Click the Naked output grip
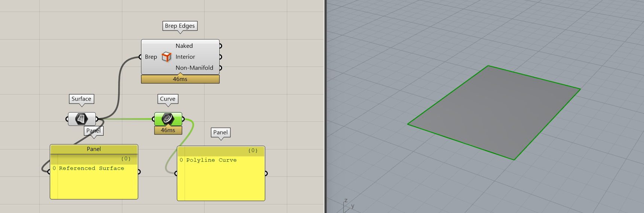The width and height of the screenshot is (644, 213). coord(220,46)
